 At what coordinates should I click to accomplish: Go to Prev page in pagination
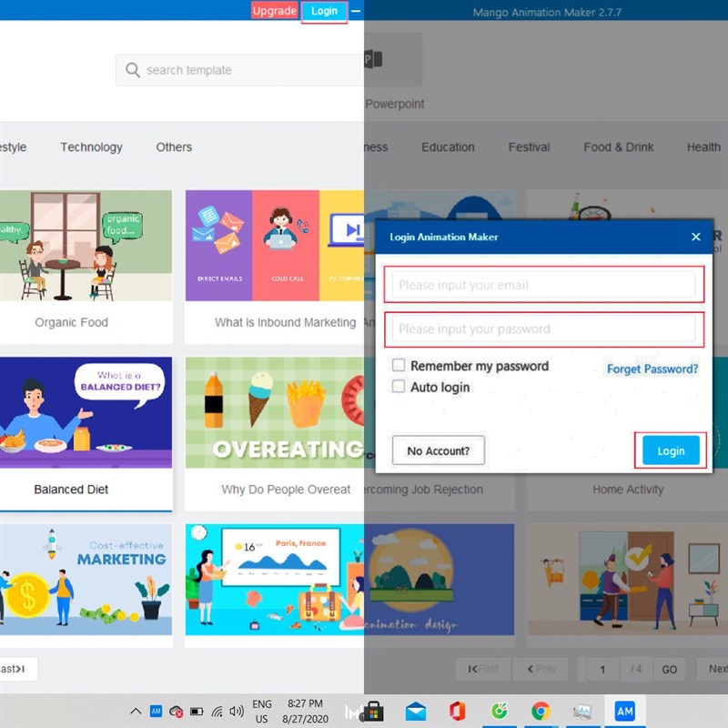[x=541, y=669]
